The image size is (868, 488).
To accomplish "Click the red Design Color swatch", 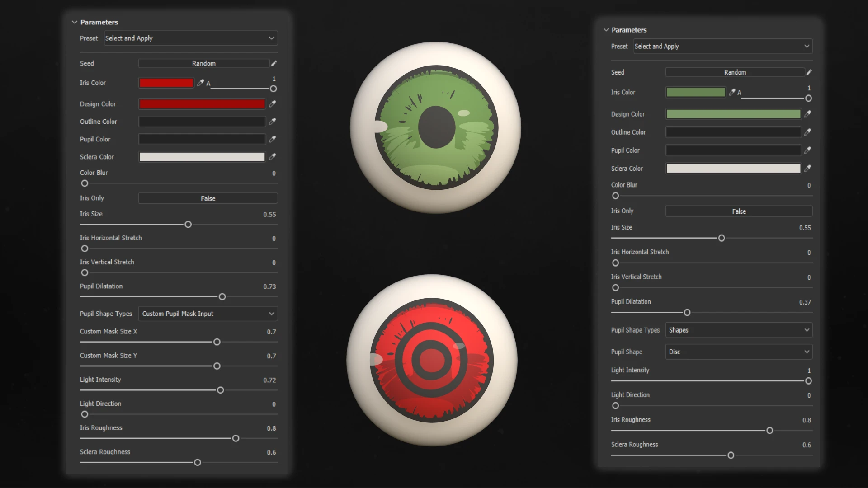I will [x=202, y=104].
